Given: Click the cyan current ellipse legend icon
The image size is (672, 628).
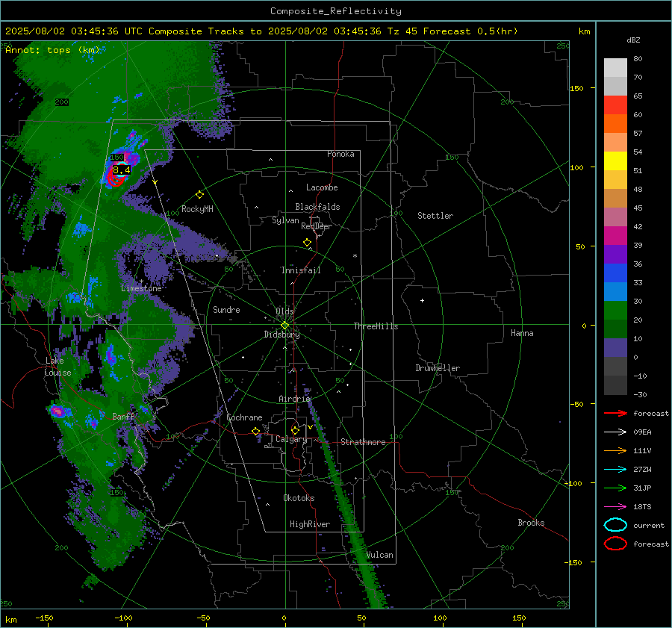Looking at the screenshot, I should (x=615, y=525).
